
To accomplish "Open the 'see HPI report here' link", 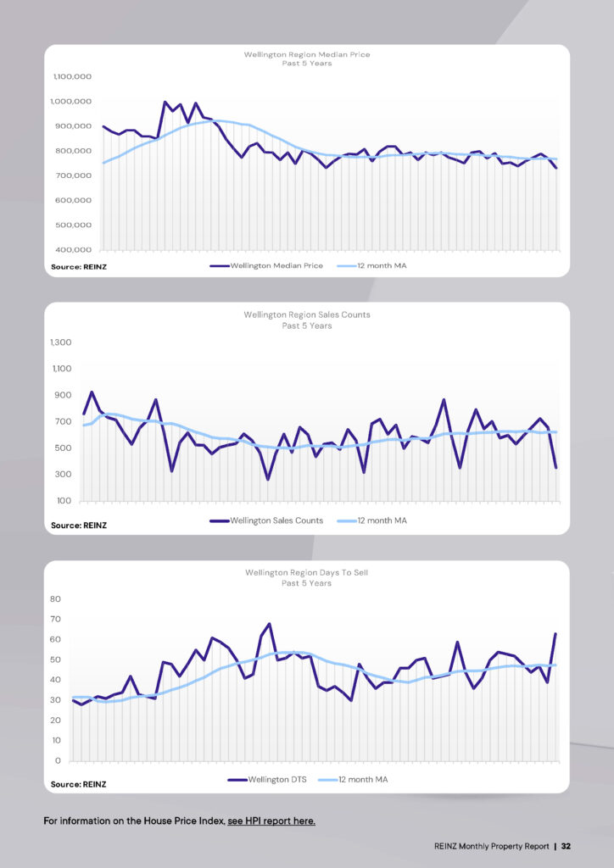I will click(x=271, y=821).
